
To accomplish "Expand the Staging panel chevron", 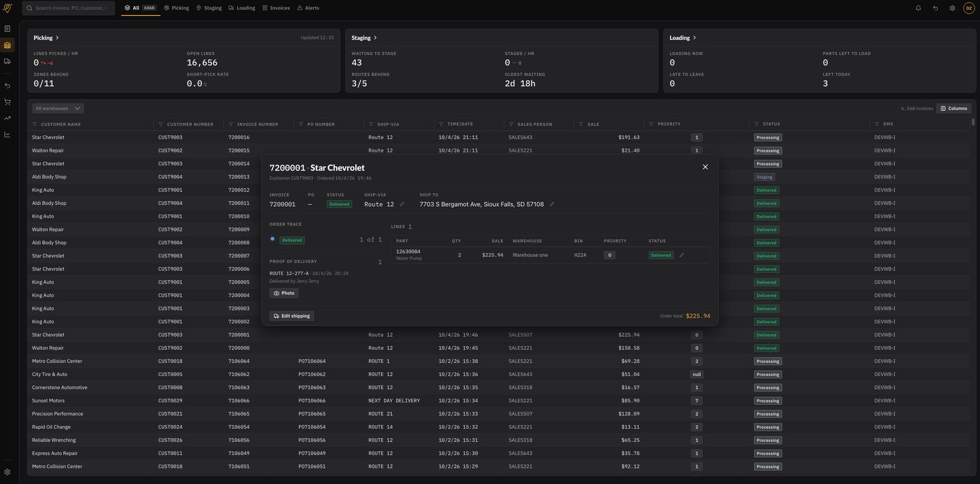I will click(375, 38).
